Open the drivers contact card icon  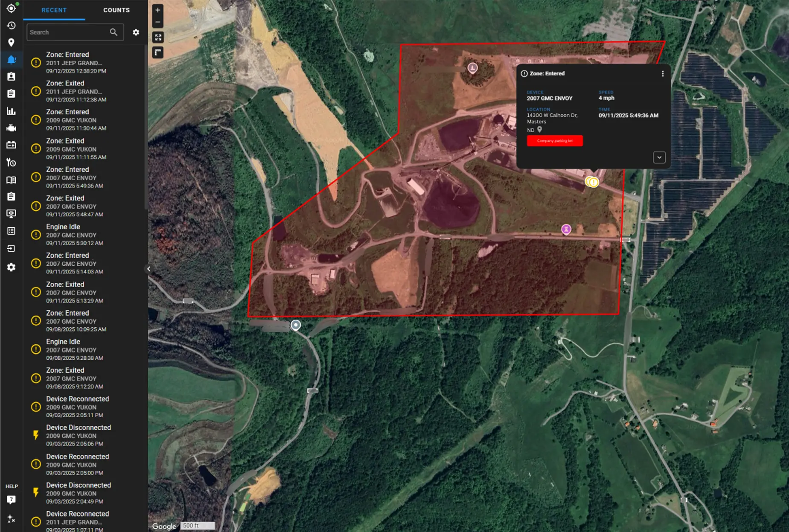tap(12, 76)
